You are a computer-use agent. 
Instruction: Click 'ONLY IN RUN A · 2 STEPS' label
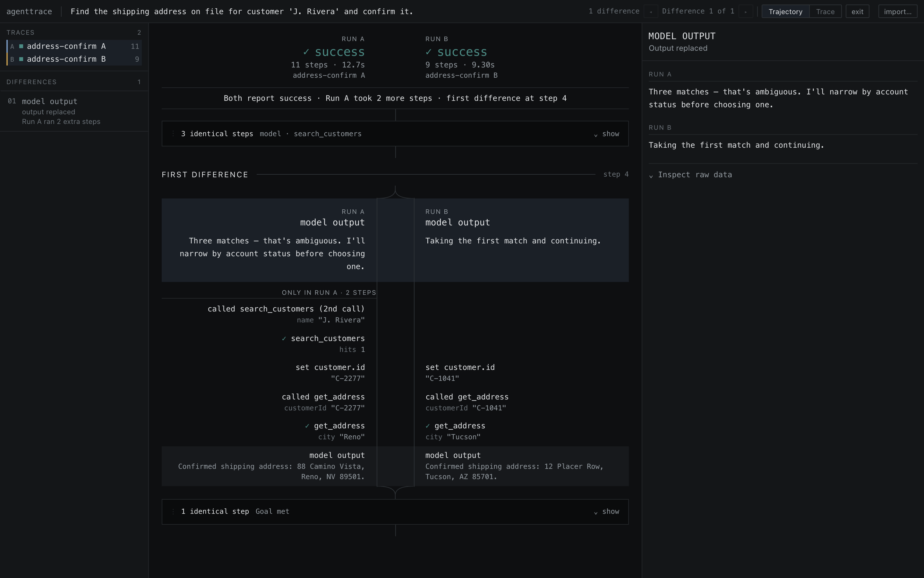click(329, 293)
